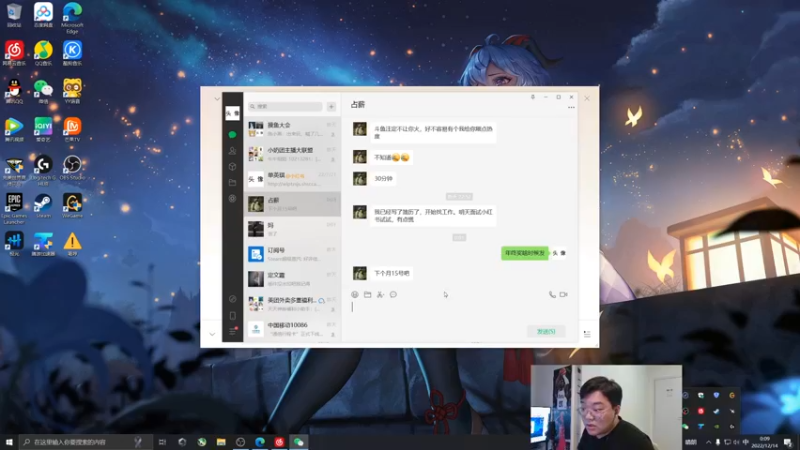Open Logitech G HUB desktop shortcut

(43, 170)
